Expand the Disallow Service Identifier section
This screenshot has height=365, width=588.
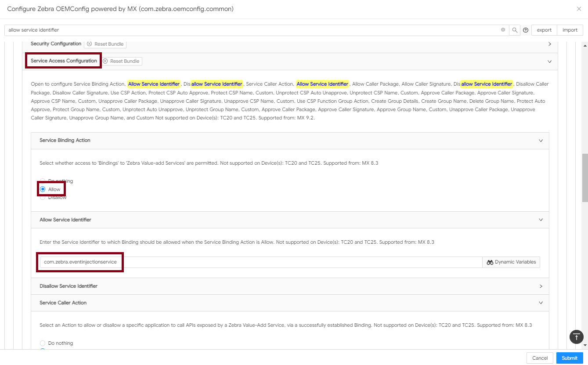coord(541,286)
